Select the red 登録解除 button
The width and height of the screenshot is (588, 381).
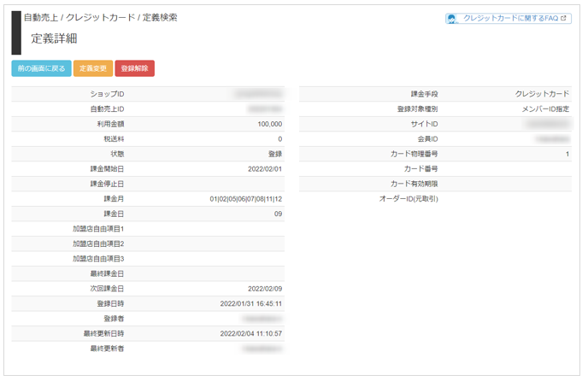pyautogui.click(x=135, y=68)
